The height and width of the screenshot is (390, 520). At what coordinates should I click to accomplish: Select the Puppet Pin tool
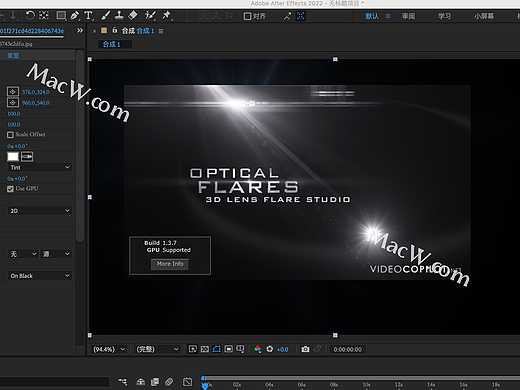pos(166,15)
